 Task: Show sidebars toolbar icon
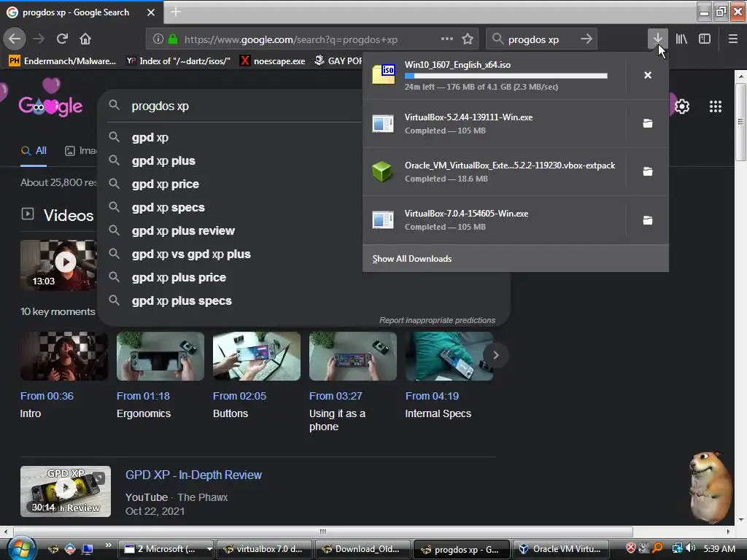(x=705, y=39)
